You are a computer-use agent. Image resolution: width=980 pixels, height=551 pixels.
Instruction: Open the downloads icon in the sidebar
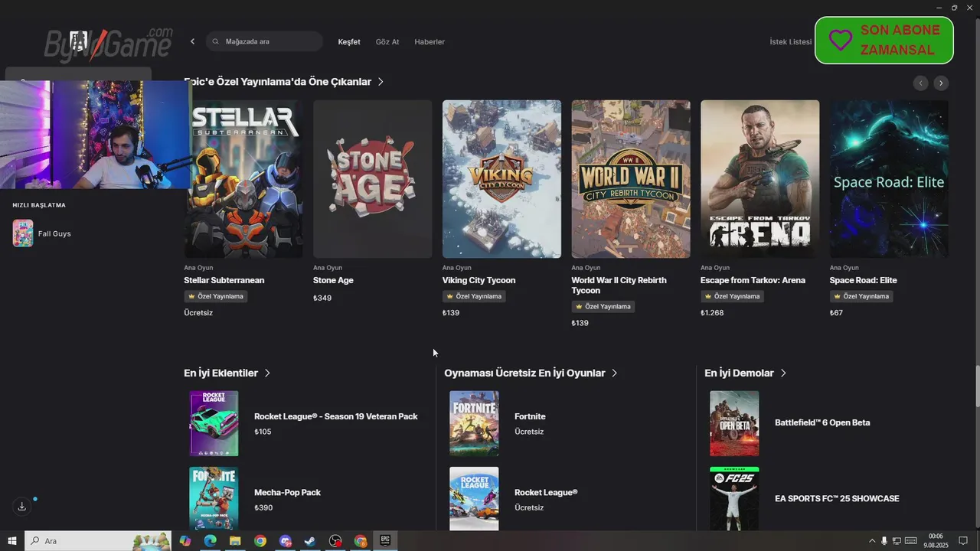point(21,507)
